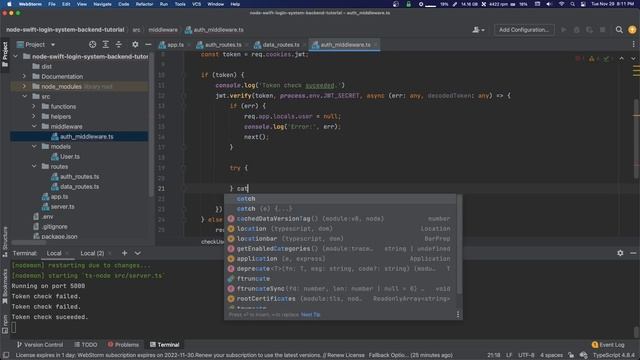Viewport: 640px width, 360px height.
Task: Click the completion popup vertical scrollbar
Action: 460,244
